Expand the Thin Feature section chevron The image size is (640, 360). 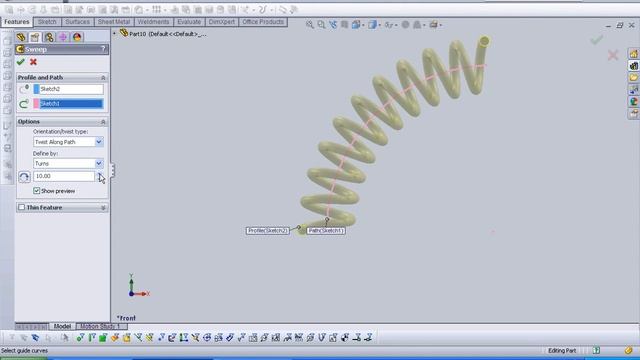click(x=103, y=208)
